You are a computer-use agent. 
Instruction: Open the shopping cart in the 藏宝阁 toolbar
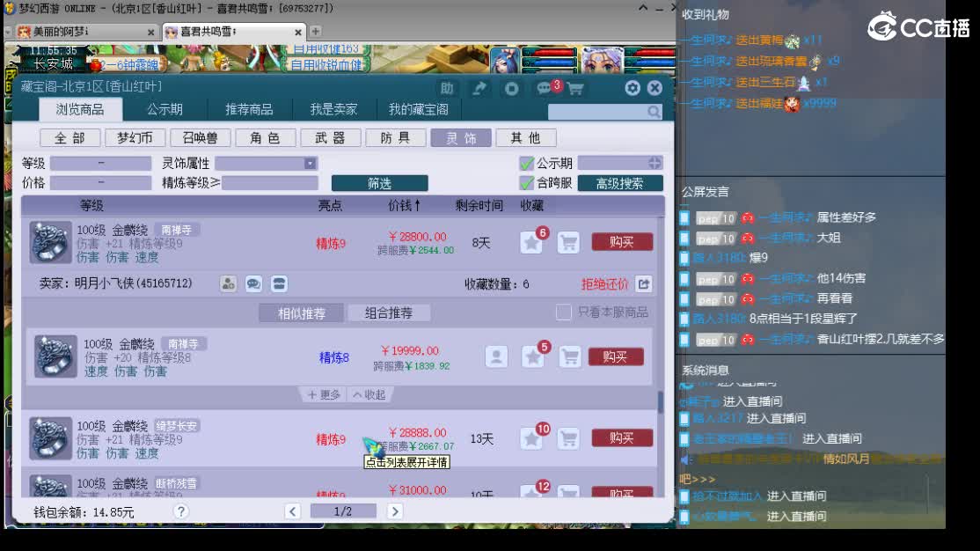[x=575, y=89]
